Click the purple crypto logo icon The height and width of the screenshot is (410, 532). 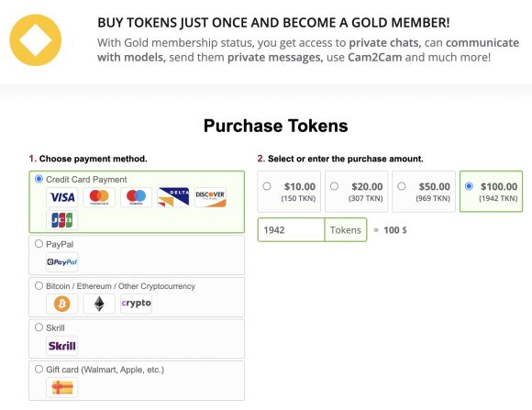[x=136, y=304]
